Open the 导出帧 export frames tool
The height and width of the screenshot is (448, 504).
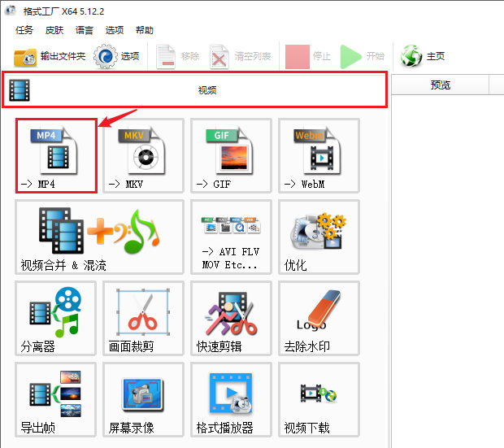pyautogui.click(x=55, y=400)
